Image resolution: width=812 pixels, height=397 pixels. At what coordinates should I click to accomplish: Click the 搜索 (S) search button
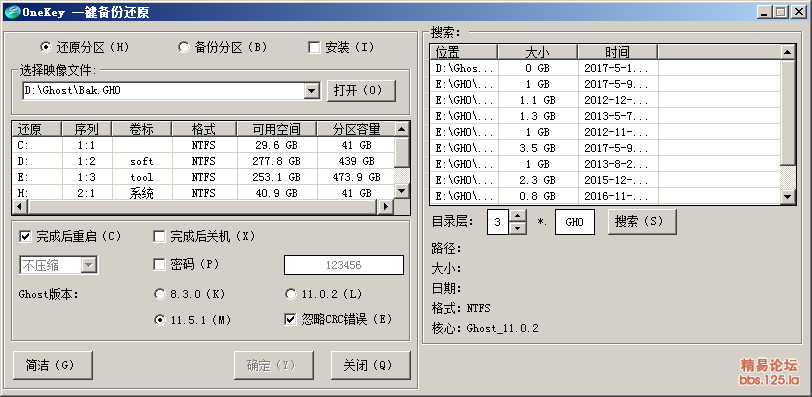click(x=642, y=222)
